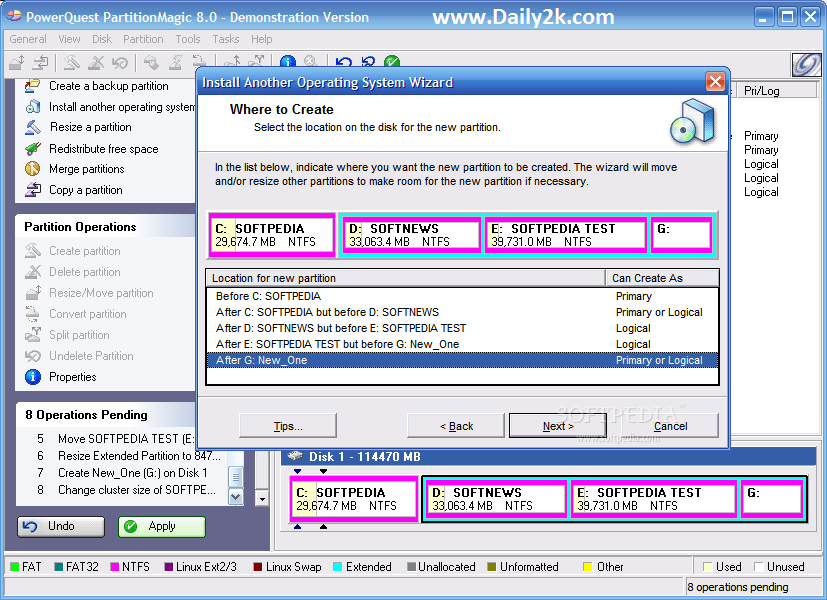
Task: Click the green Apply changes toolbar icon
Action: (390, 61)
